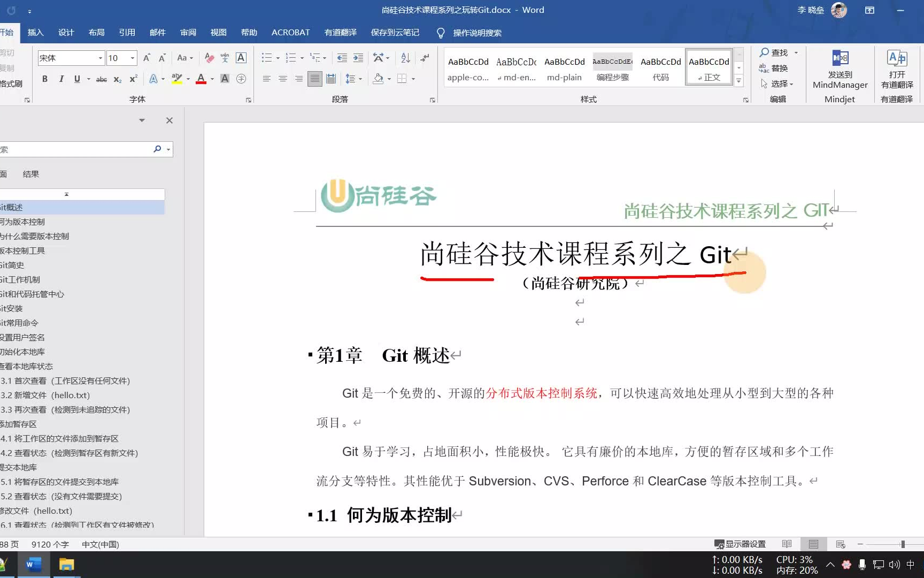Image resolution: width=924 pixels, height=578 pixels.
Task: Open font name dropdown
Action: click(x=100, y=58)
